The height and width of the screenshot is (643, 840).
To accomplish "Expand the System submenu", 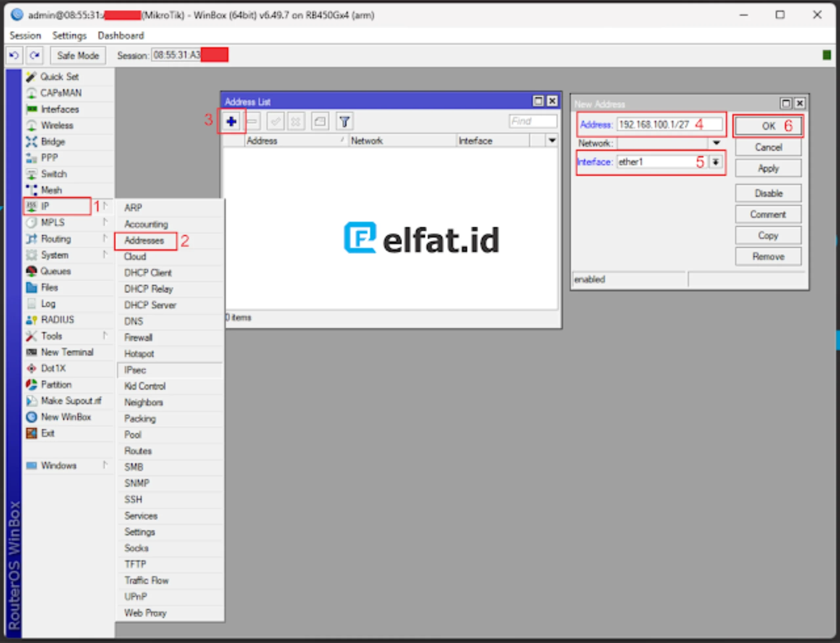I will pyautogui.click(x=68, y=255).
